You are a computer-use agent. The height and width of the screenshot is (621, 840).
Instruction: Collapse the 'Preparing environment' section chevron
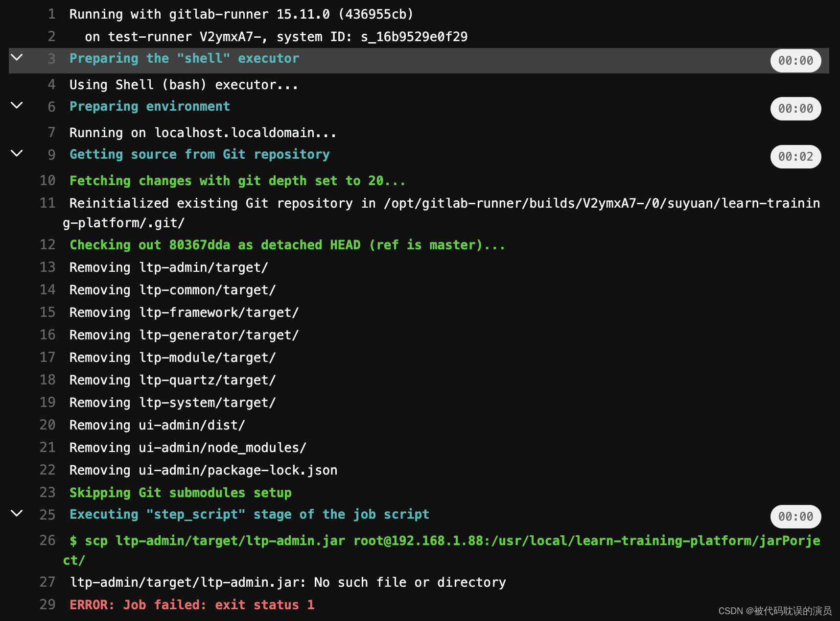[x=17, y=105]
